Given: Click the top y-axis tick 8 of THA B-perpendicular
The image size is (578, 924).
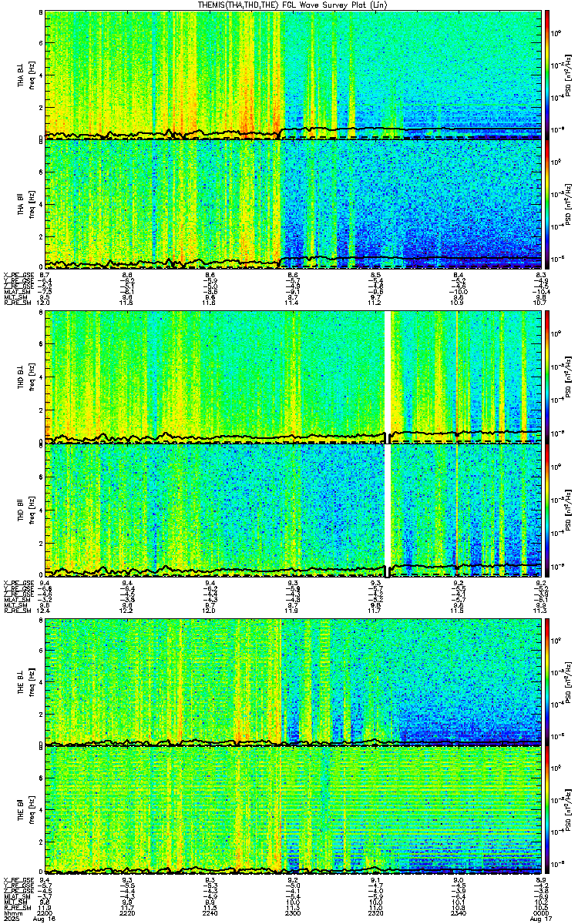Looking at the screenshot, I should [x=40, y=14].
